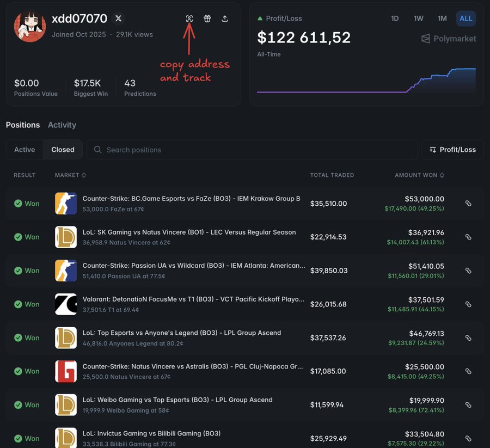Select 1D profit/loss range
This screenshot has height=448, width=490.
395,19
